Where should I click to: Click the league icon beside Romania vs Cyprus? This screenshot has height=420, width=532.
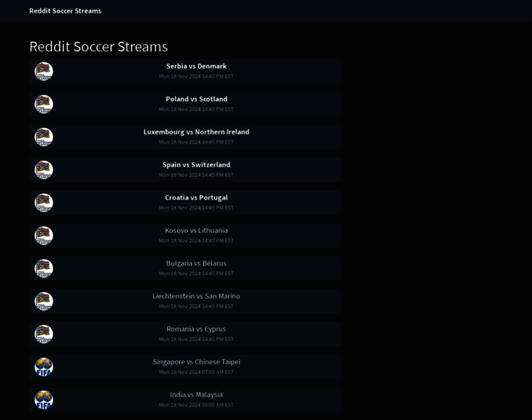pos(44,334)
